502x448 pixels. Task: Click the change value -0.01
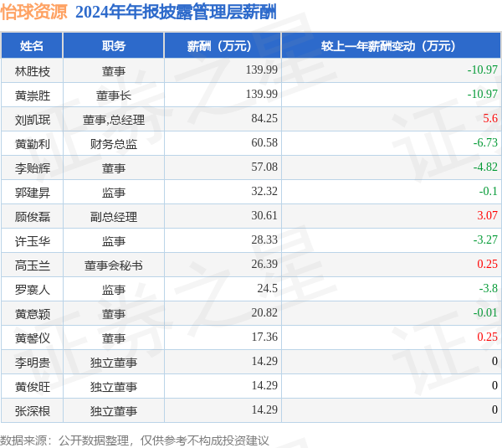[x=485, y=313]
